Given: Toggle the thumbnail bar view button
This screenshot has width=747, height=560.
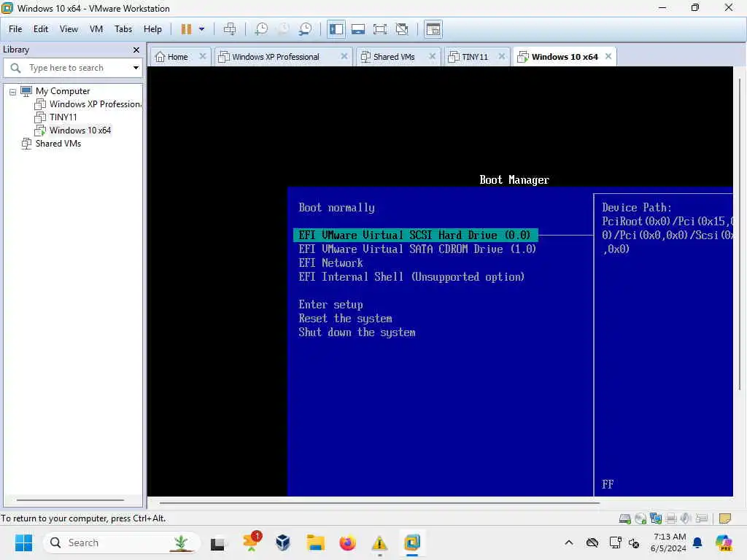Looking at the screenshot, I should click(358, 29).
